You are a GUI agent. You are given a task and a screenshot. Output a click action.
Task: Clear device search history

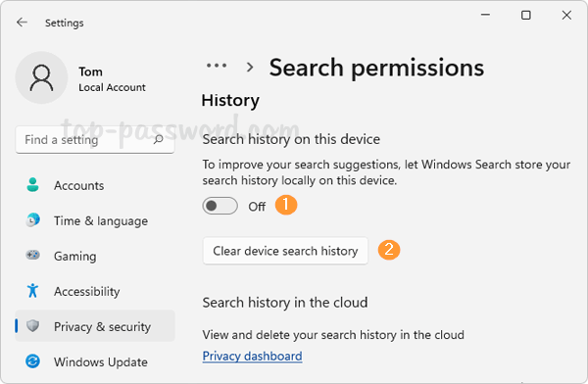click(285, 251)
